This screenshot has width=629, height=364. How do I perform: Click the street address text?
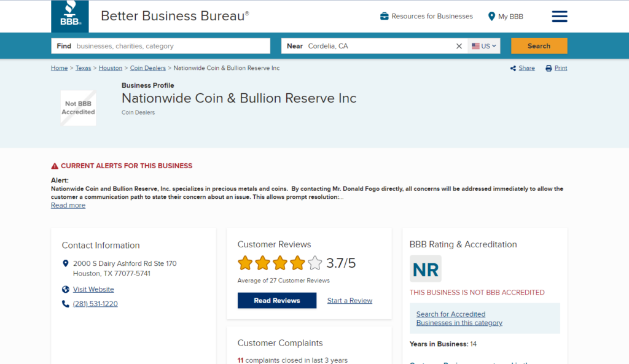tap(125, 269)
